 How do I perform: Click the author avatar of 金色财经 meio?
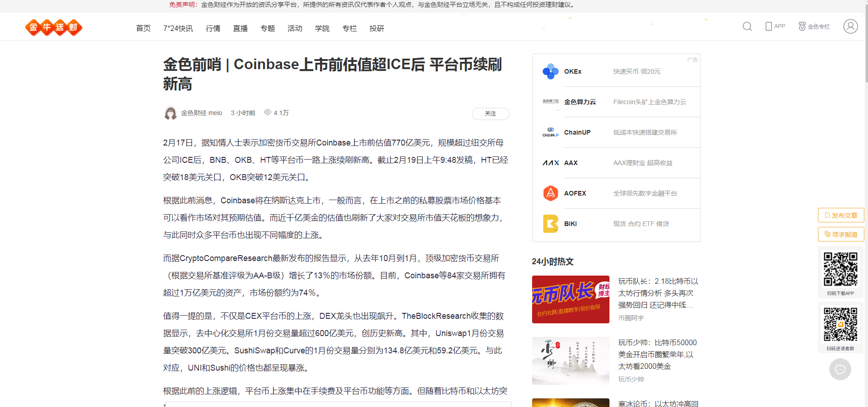[x=171, y=113]
